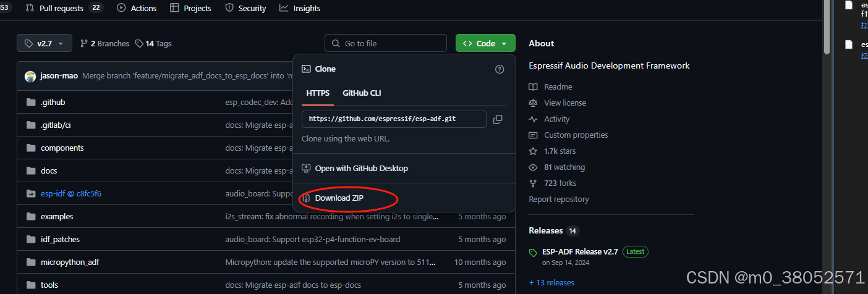Copy the clone URL with copy icon

(x=498, y=119)
